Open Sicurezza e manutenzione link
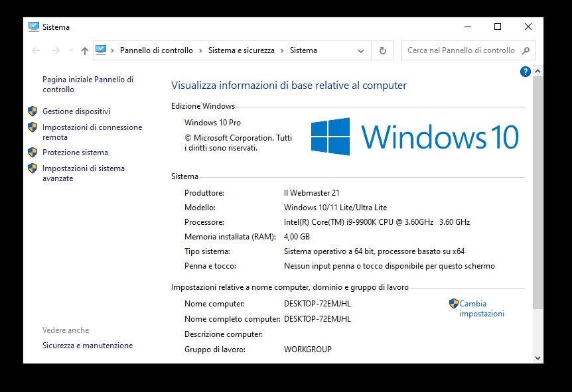Screen dimensions: 572x392 [88, 346]
